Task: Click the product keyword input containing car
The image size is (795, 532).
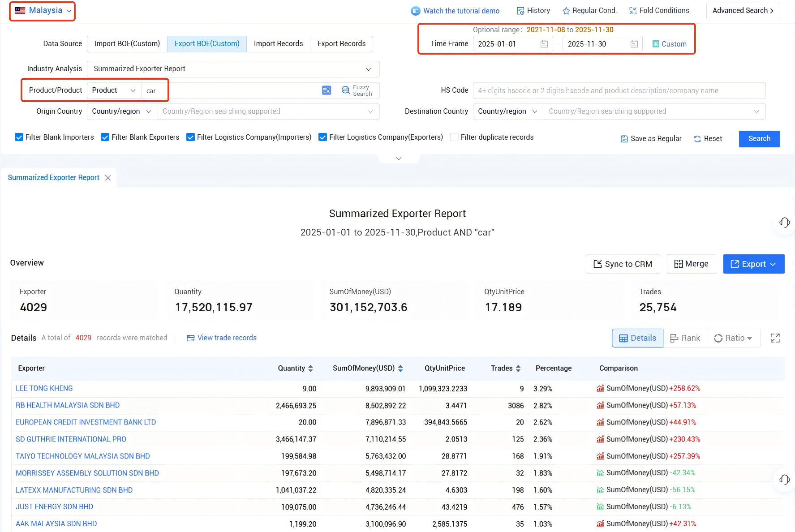Action: [x=231, y=90]
